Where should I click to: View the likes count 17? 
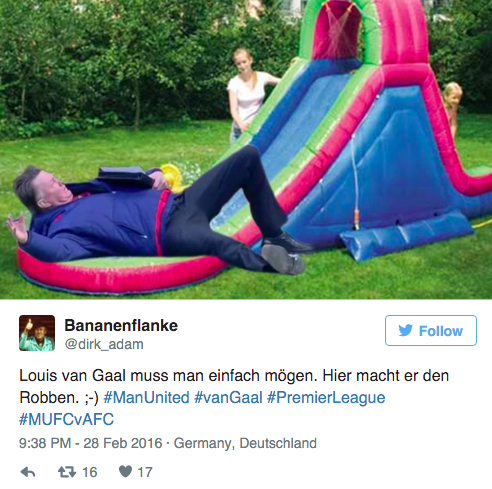point(145,472)
